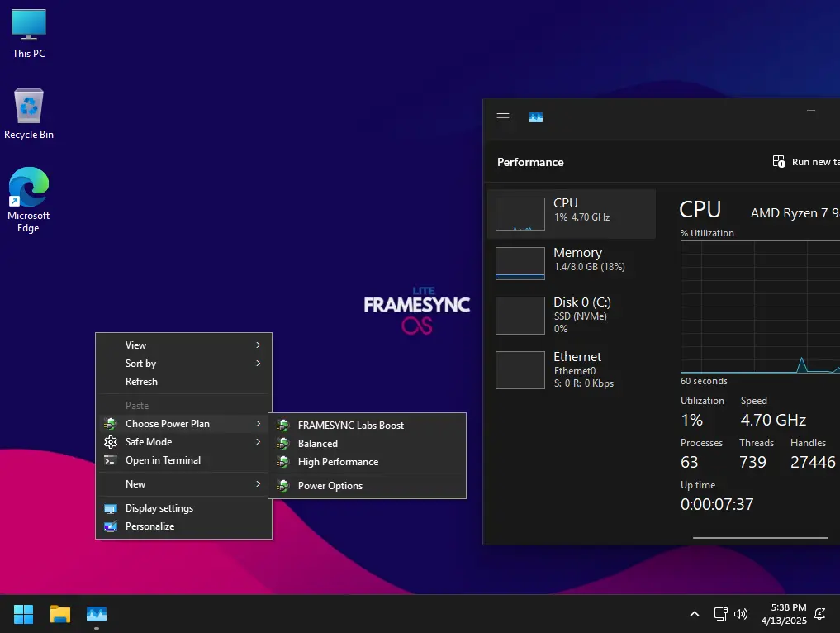Show hidden icons tray chevron

coord(695,614)
